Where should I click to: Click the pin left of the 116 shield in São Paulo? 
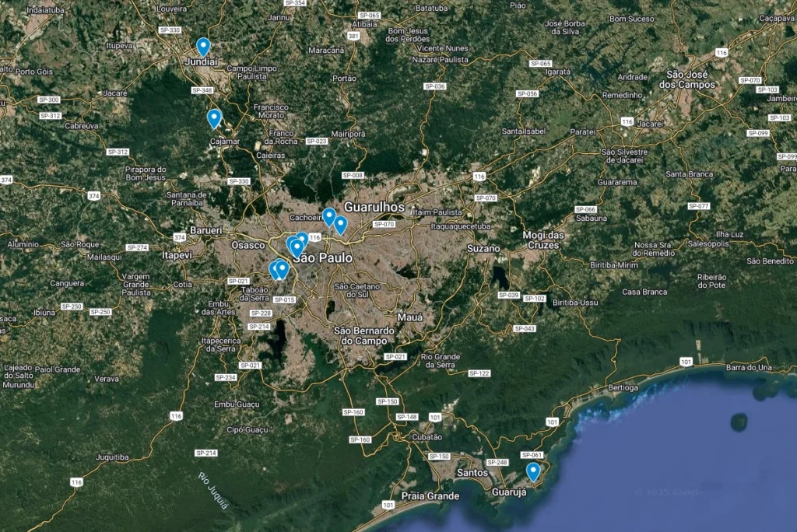click(x=302, y=238)
